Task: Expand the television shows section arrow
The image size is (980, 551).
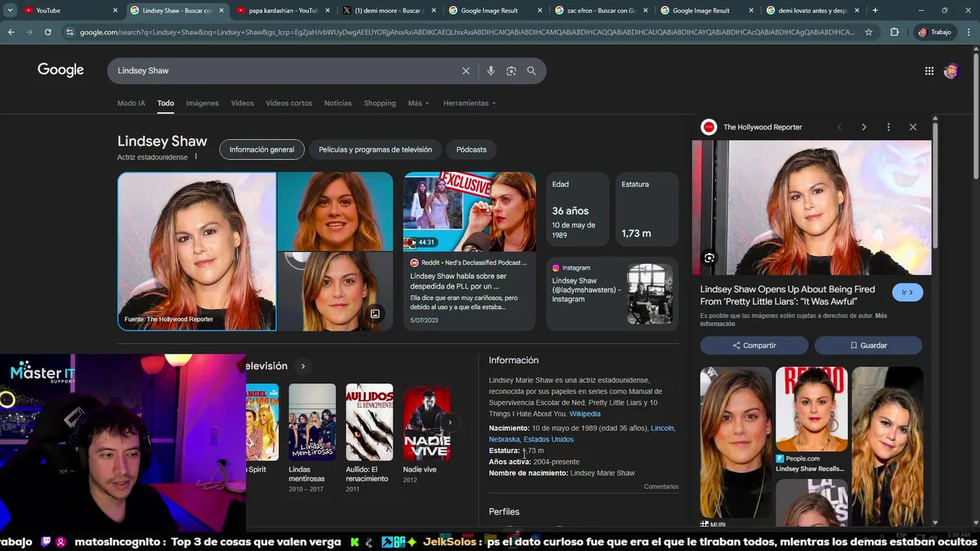Action: [302, 366]
